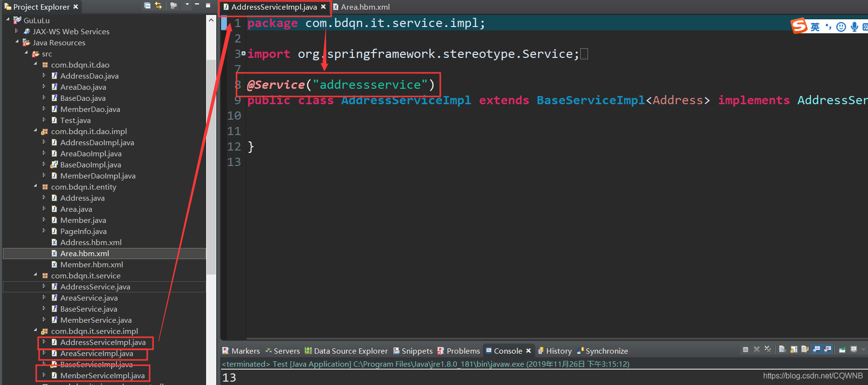Select AddressDao.java in the tree
The width and height of the screenshot is (868, 385).
[89, 76]
